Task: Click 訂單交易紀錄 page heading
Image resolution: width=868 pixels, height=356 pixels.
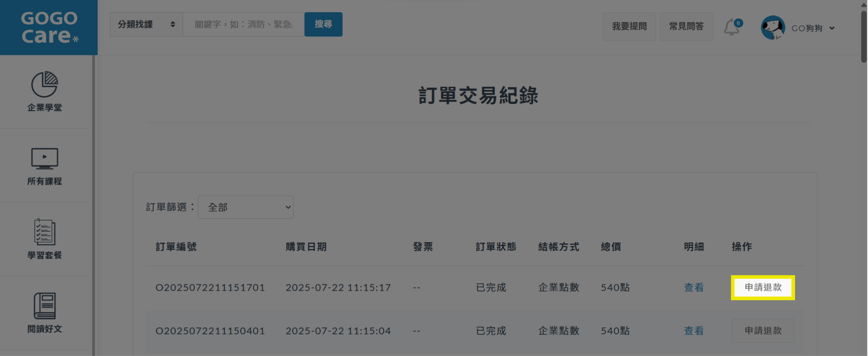Action: 478,95
